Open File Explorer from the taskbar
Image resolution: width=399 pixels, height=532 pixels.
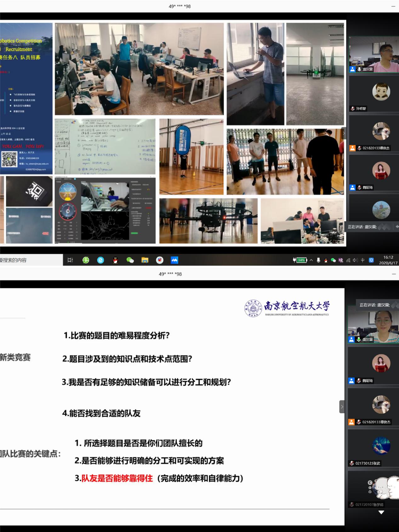tap(145, 260)
